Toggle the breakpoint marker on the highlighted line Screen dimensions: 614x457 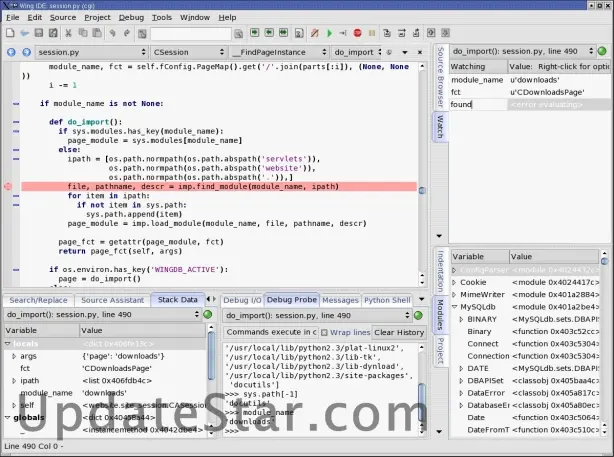(7, 186)
